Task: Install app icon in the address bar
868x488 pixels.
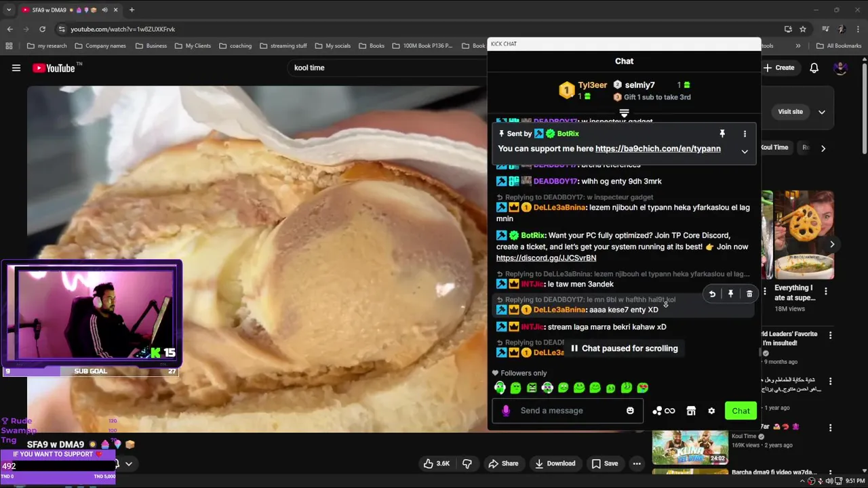Action: tap(788, 29)
